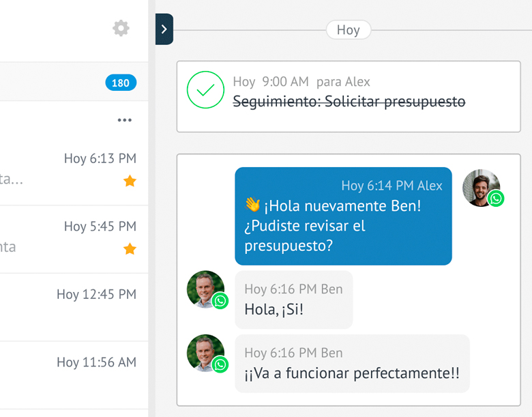
Task: Click the WhatsApp badge on Alex's avatar
Action: pos(496,199)
